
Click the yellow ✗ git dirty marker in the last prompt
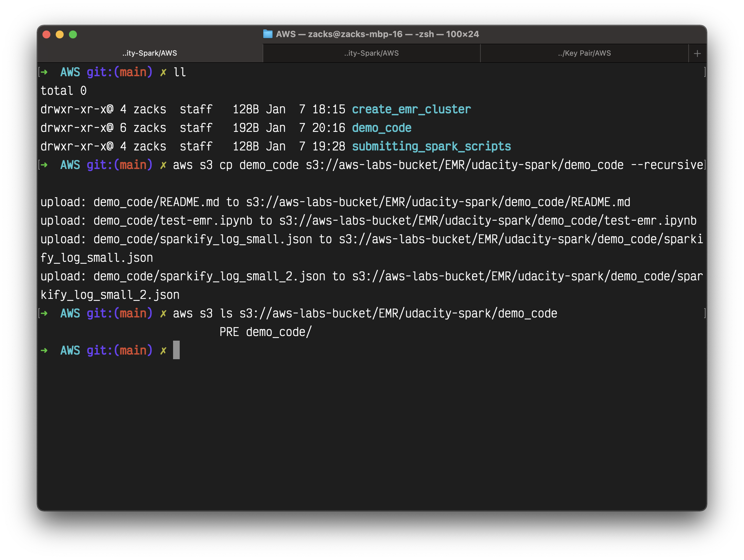point(163,351)
